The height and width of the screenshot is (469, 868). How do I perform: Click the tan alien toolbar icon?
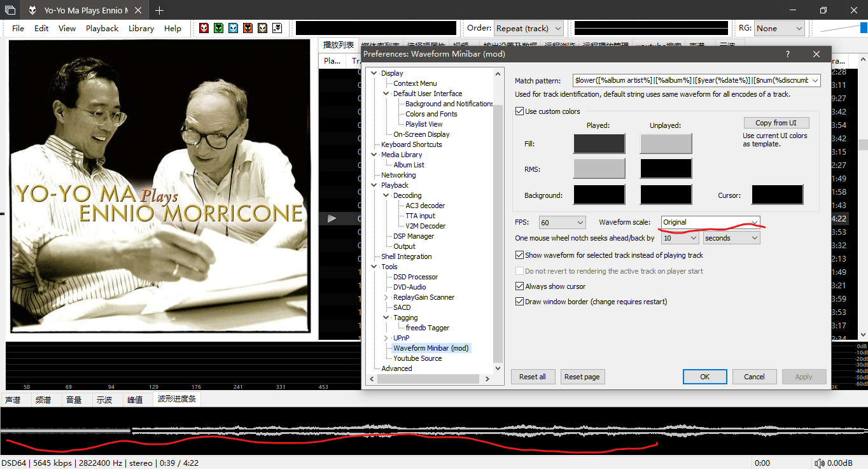pyautogui.click(x=262, y=28)
